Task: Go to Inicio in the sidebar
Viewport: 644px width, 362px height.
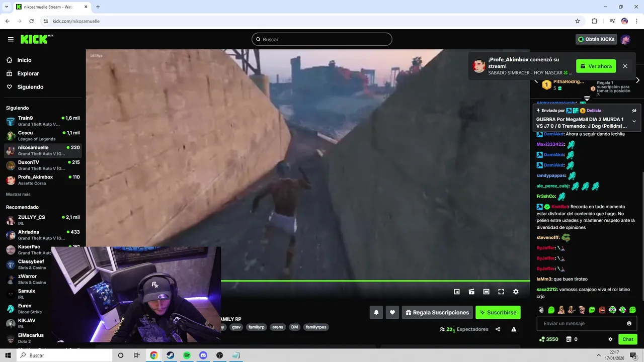Action: (x=24, y=60)
